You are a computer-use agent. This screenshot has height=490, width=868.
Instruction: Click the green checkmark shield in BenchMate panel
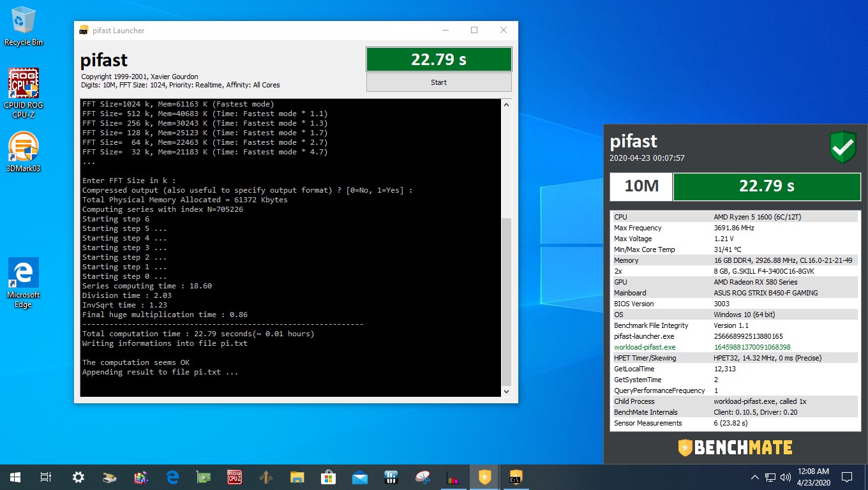(x=843, y=147)
